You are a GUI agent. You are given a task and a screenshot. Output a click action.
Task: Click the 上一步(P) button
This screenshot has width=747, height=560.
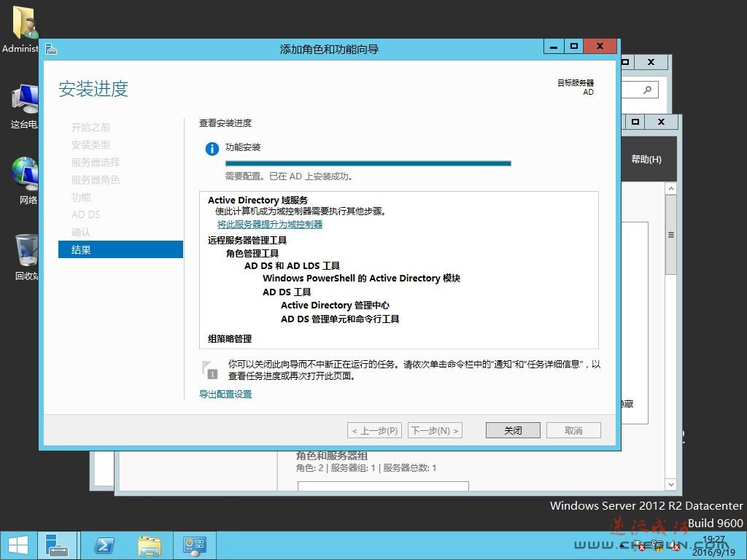pos(374,430)
